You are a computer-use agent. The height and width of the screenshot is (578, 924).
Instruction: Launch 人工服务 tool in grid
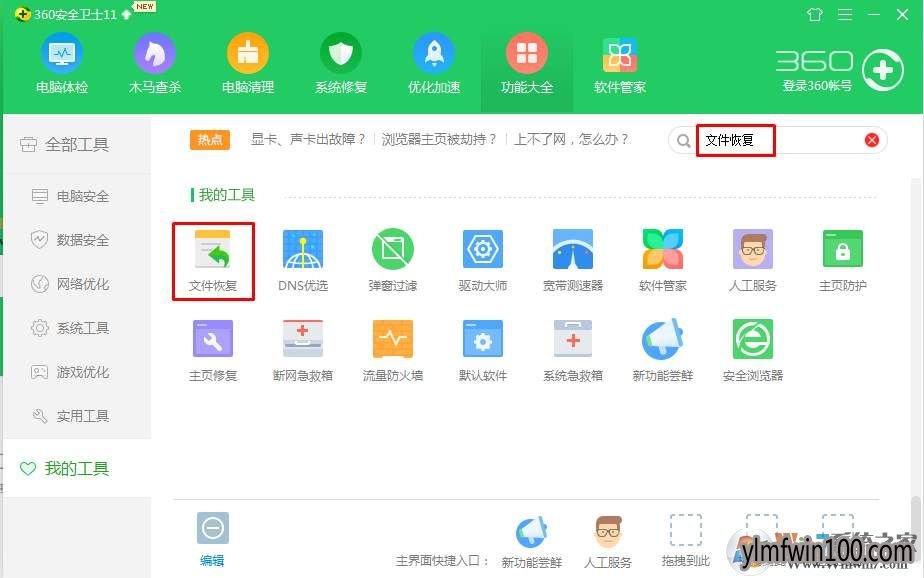tap(753, 261)
